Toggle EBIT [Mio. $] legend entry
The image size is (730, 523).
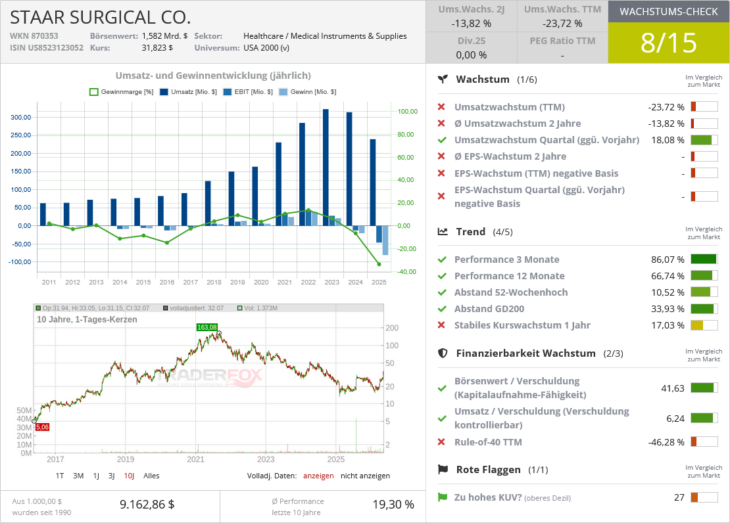point(248,92)
